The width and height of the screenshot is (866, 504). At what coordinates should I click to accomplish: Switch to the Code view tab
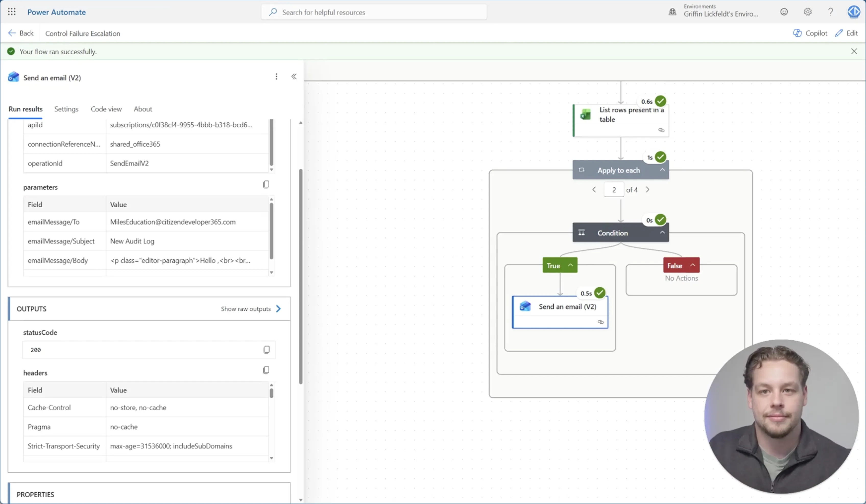tap(106, 109)
